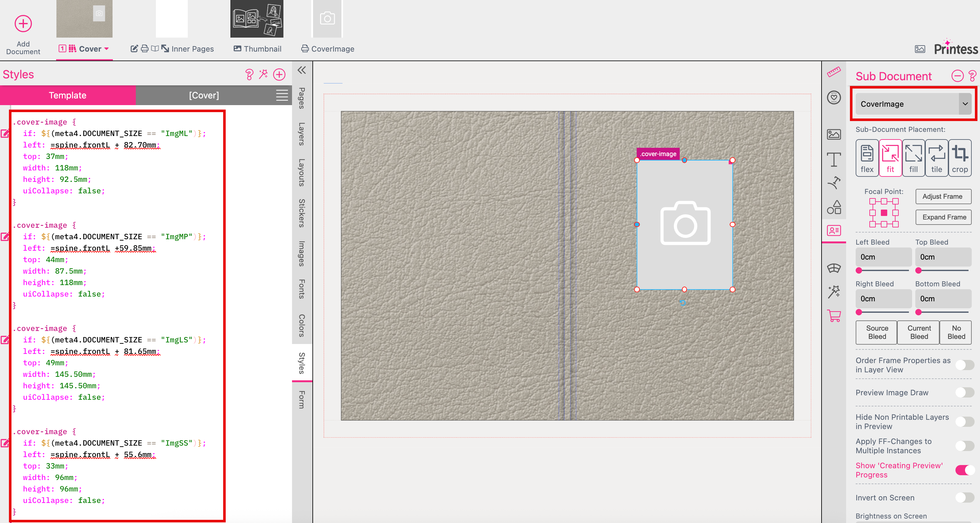Open the Fonts side tab
Viewport: 980px width, 523px height.
click(x=302, y=289)
